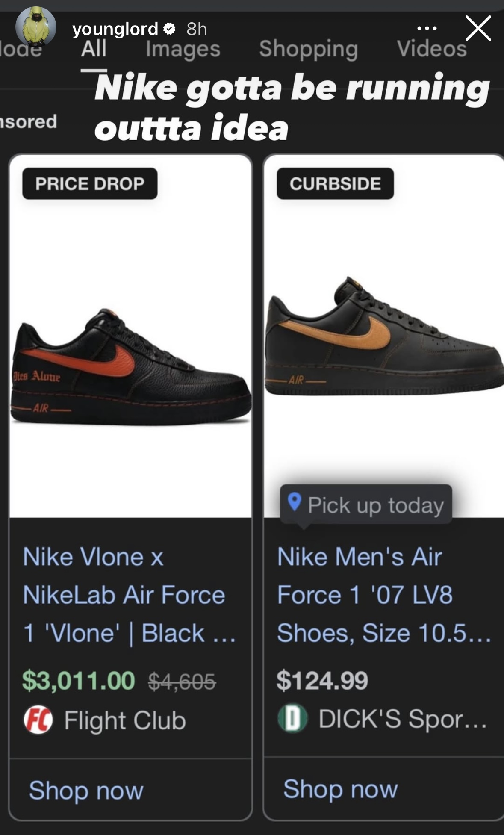This screenshot has height=835, width=504.
Task: Click the Vlone black and orange shoe image
Action: (130, 367)
